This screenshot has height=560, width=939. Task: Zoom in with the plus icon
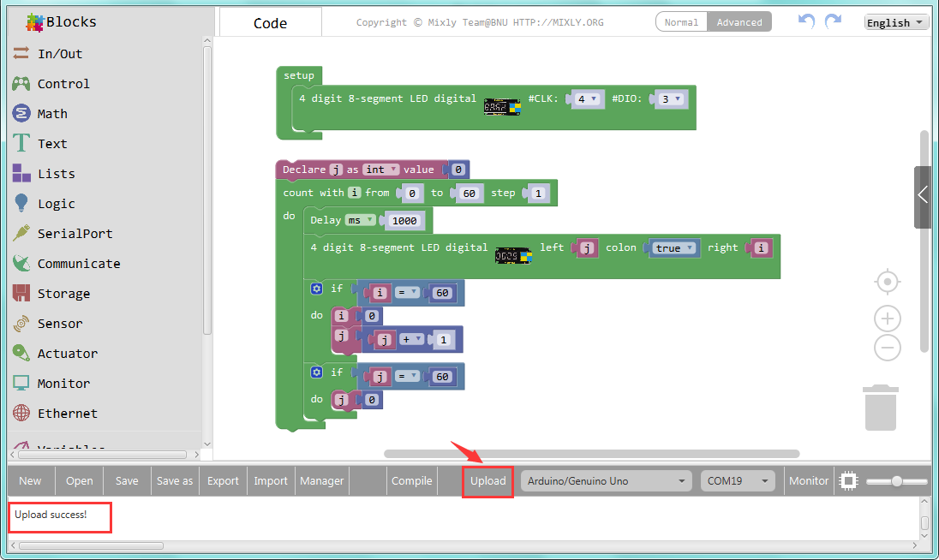(888, 319)
